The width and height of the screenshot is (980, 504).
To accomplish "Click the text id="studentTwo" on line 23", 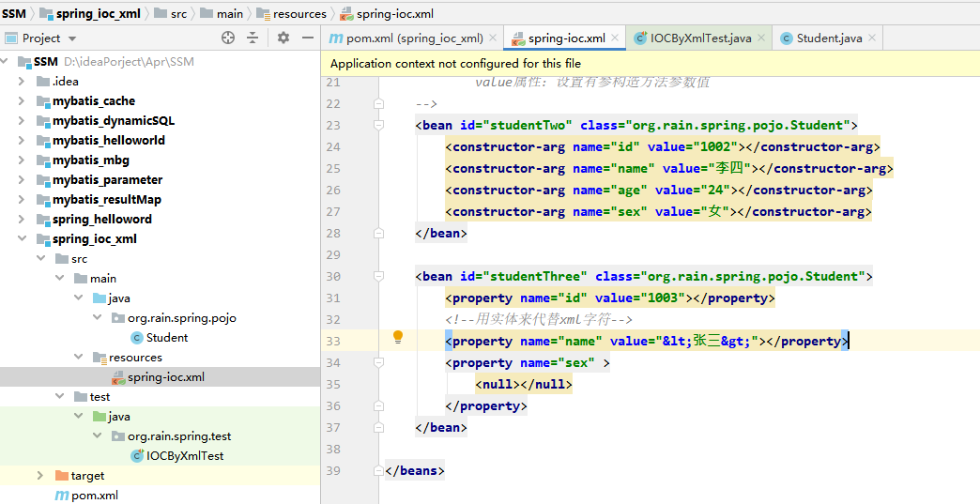I will 516,125.
